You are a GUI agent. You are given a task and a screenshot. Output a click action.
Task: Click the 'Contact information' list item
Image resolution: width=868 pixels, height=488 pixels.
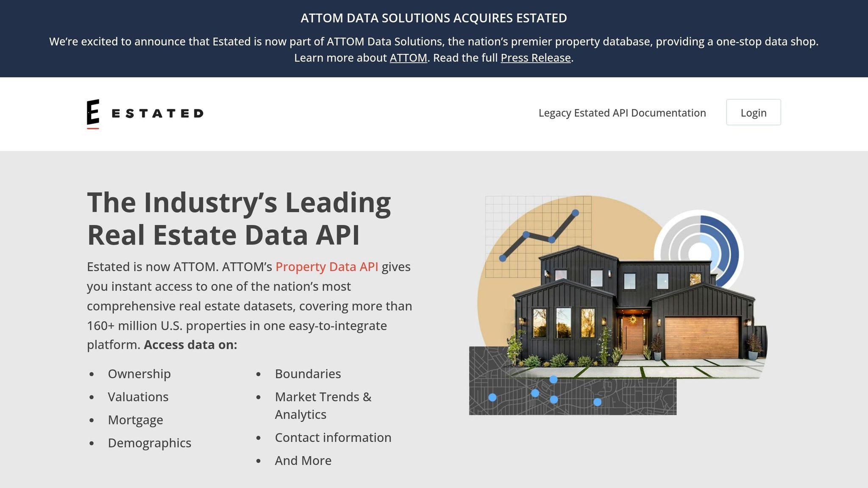tap(333, 438)
